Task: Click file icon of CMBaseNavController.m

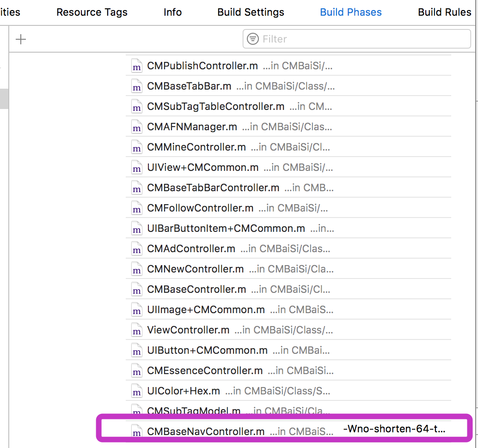Action: point(136,431)
